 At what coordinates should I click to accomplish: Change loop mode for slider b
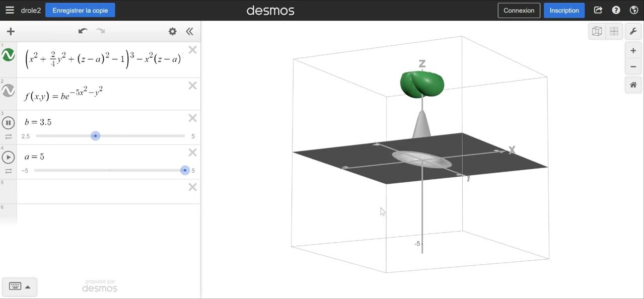(9, 136)
